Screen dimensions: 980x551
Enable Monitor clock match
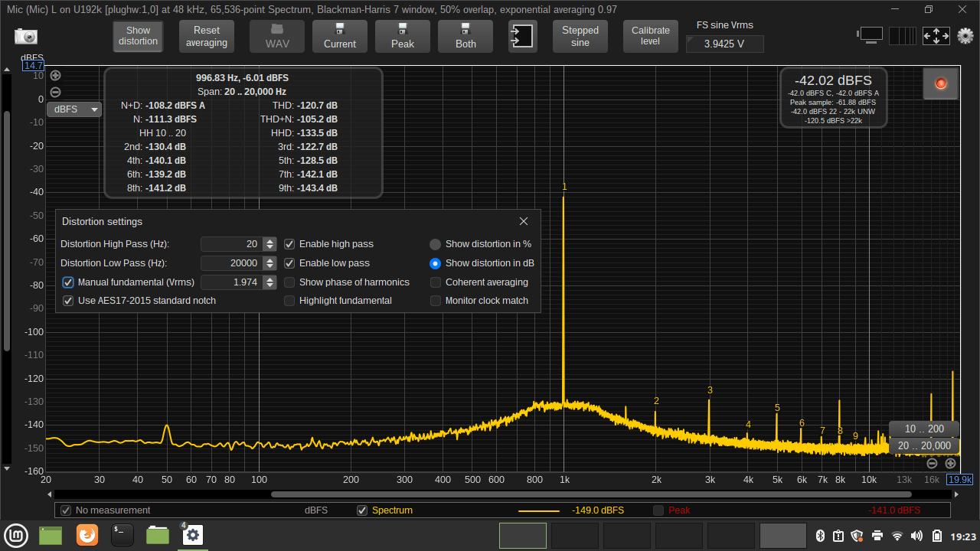[436, 301]
